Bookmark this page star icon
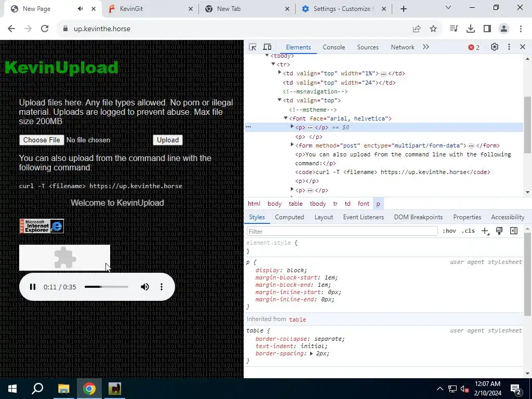Screen dimensions: 532x399 coord(433,29)
